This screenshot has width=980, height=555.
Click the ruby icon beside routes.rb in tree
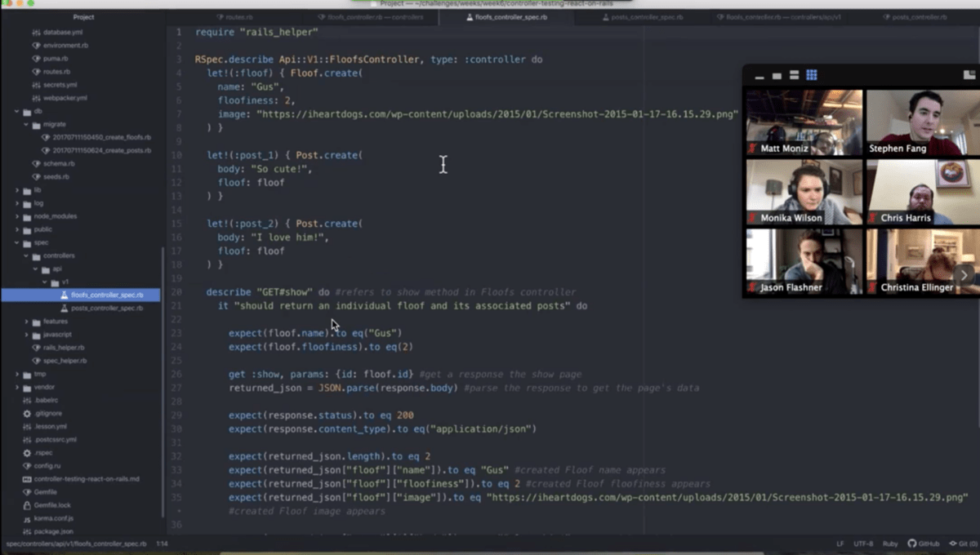click(x=36, y=71)
